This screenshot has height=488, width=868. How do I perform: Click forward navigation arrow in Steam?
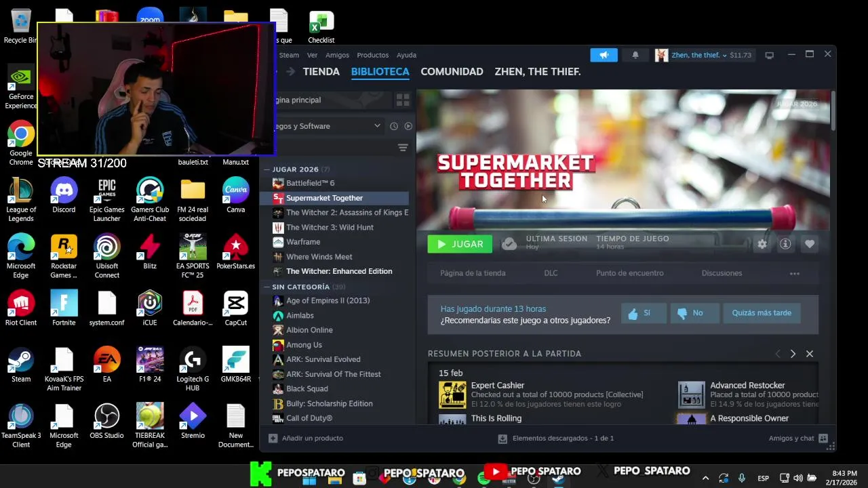click(x=291, y=72)
